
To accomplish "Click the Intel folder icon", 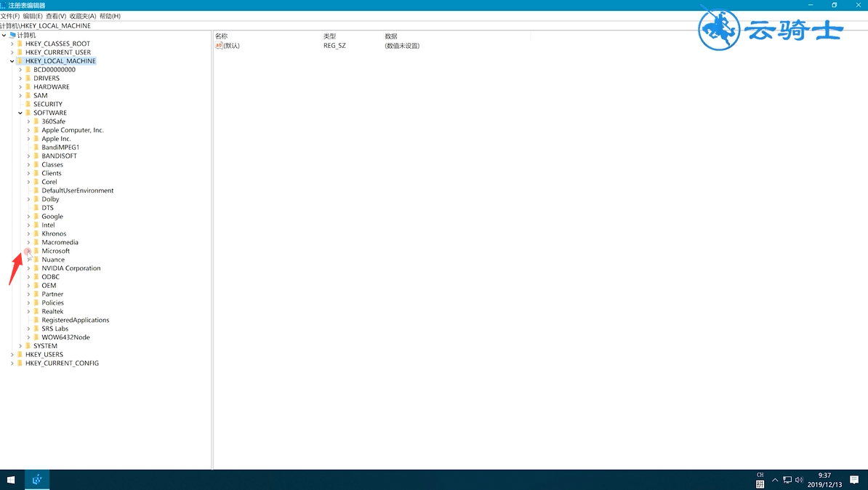I will coord(36,225).
